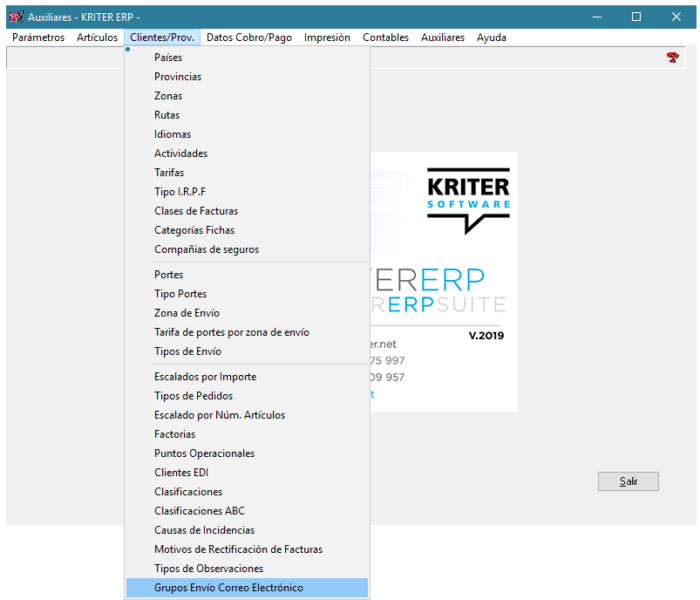The width and height of the screenshot is (700, 600).
Task: Select Escalados por Importe
Action: [x=247, y=377]
